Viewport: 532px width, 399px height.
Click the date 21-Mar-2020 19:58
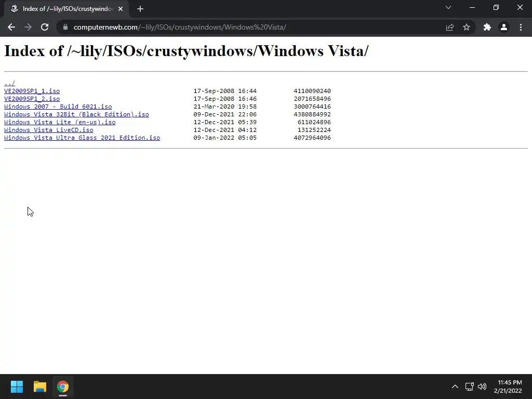(x=225, y=107)
